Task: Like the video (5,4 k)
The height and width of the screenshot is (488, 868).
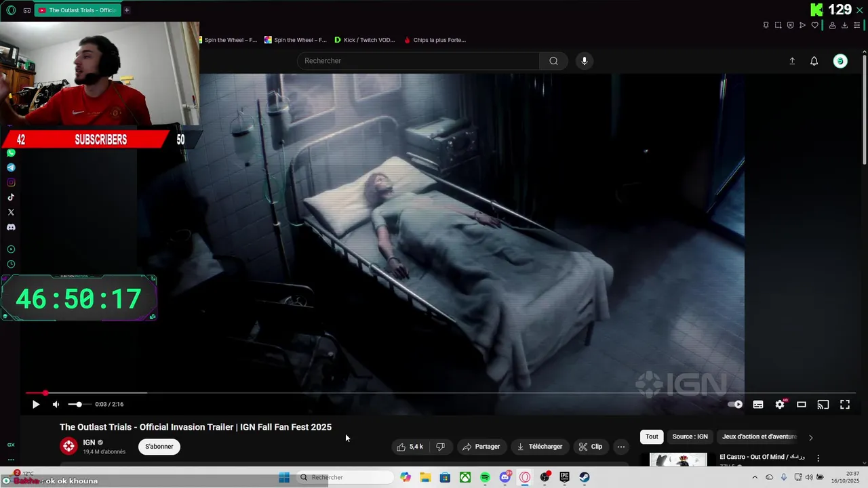Action: pyautogui.click(x=410, y=447)
